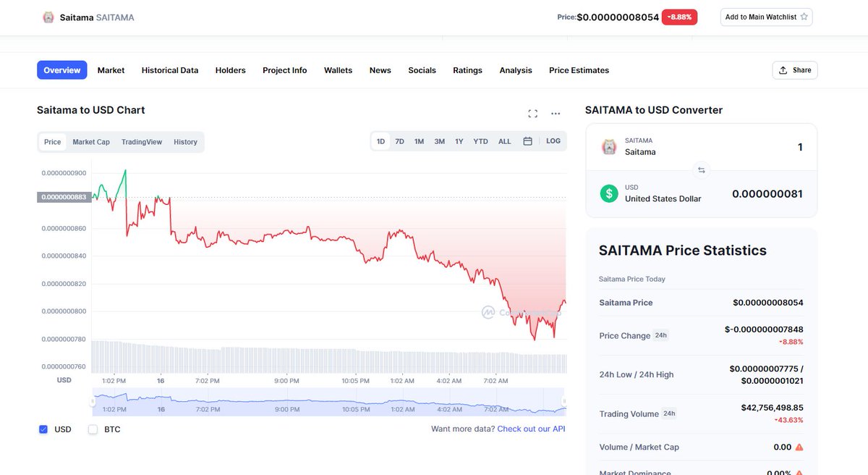Select the Price chart tab

53,142
